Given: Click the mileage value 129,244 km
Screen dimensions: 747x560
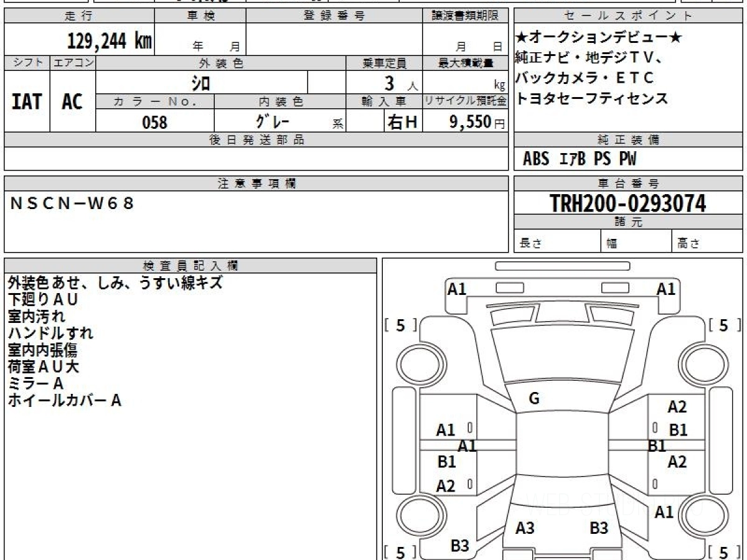Looking at the screenshot, I should tap(109, 41).
